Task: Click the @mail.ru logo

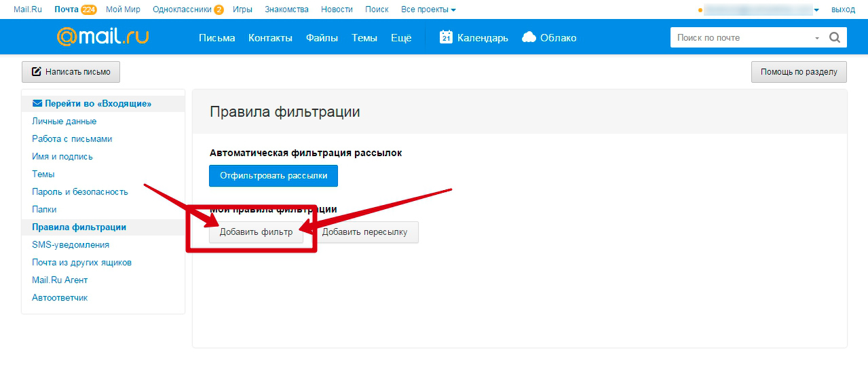Action: click(x=102, y=37)
